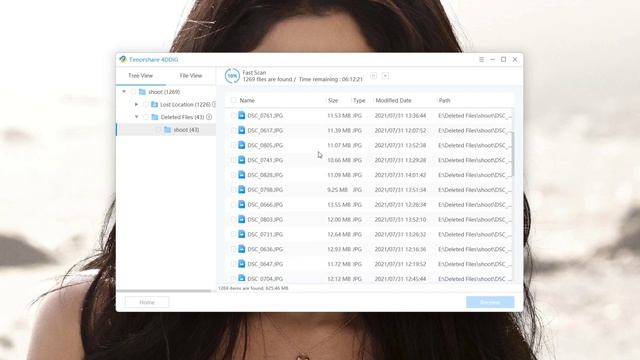Stop the Fast Scan
640x360 pixels.
(x=385, y=76)
